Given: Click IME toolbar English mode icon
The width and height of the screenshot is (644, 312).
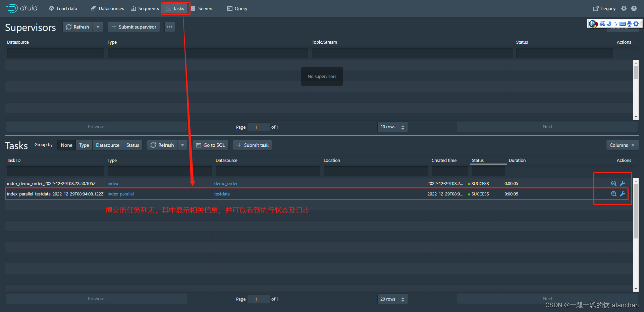Looking at the screenshot, I should [x=602, y=24].
